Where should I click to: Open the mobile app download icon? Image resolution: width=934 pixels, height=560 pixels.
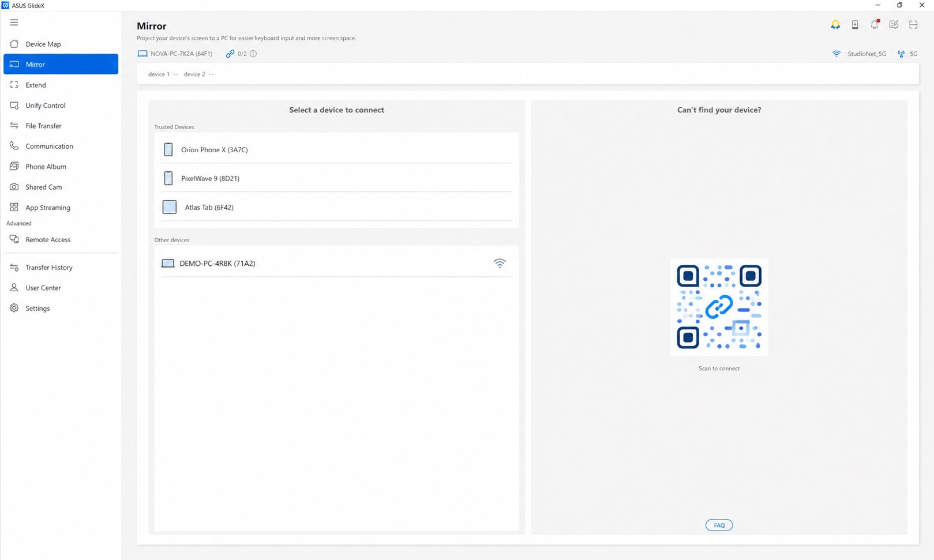[x=855, y=25]
